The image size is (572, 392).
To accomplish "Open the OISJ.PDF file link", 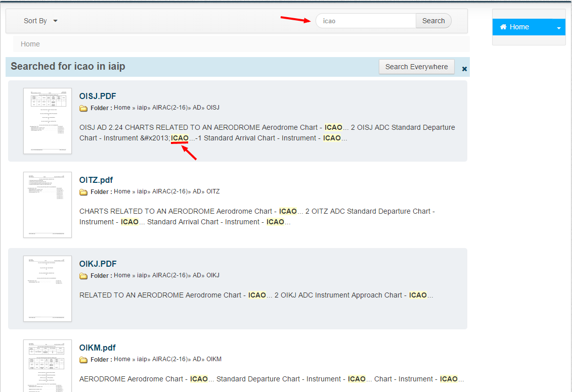I will 98,96.
